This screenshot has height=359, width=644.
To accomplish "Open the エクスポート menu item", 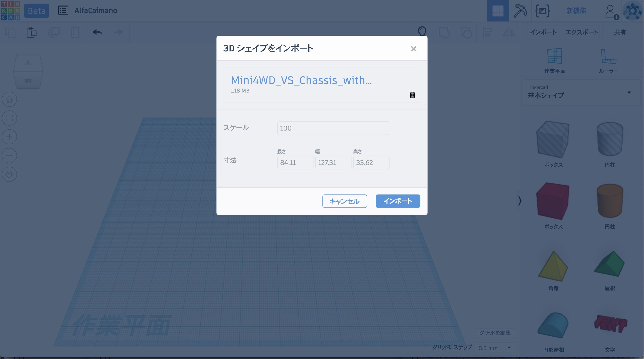I will point(581,32).
